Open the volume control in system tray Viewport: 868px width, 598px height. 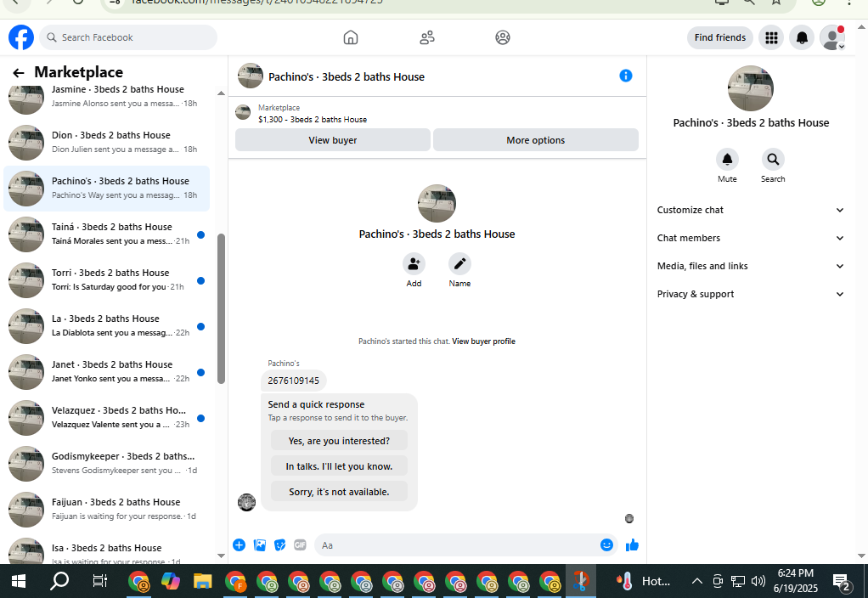(758, 581)
